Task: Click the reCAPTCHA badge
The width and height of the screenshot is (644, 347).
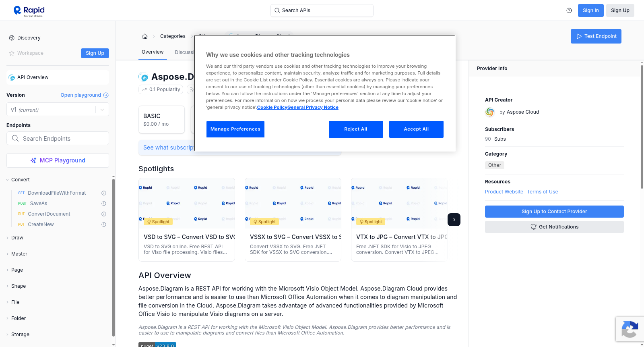Action: coord(630,329)
